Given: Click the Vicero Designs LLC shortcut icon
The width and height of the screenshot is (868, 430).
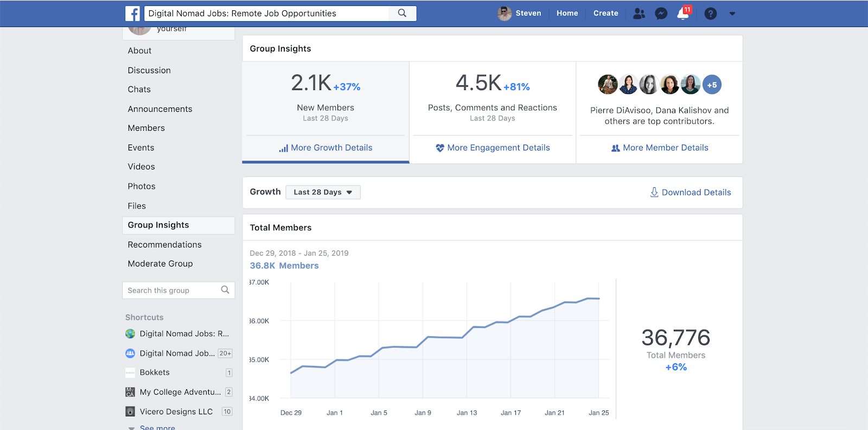Looking at the screenshot, I should point(130,412).
